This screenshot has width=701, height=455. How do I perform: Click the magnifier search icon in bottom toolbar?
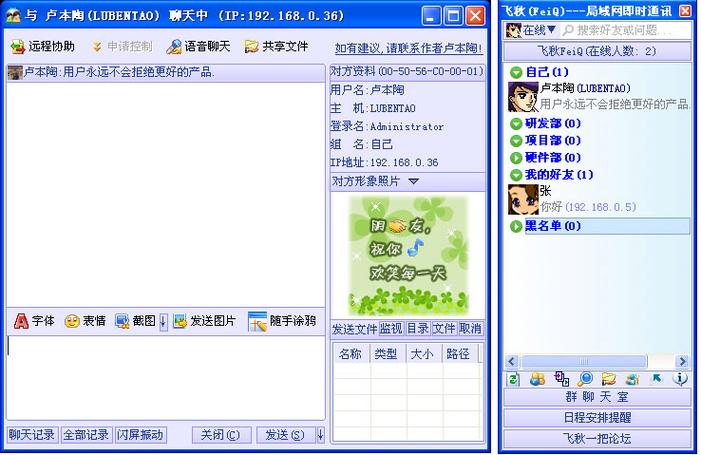click(x=586, y=379)
